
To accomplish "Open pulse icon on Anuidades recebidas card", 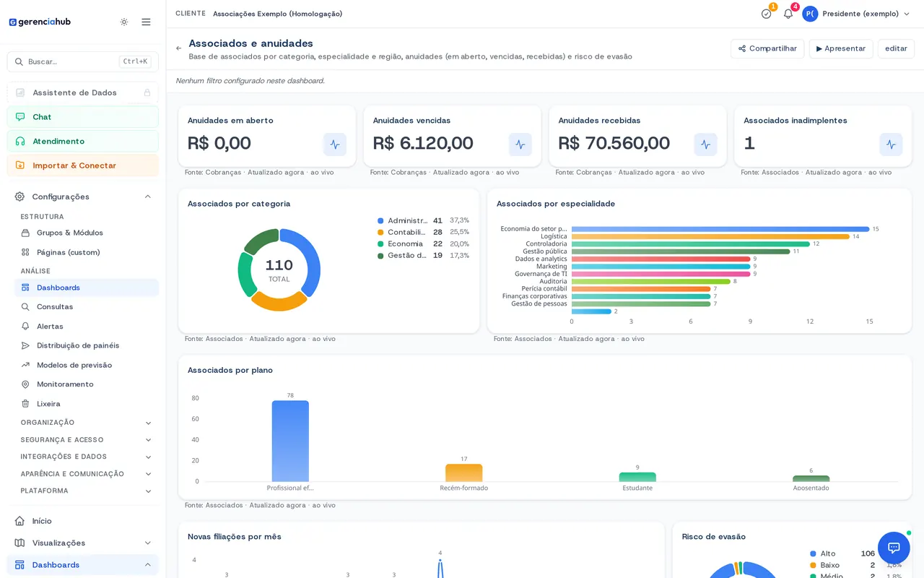I will [705, 144].
